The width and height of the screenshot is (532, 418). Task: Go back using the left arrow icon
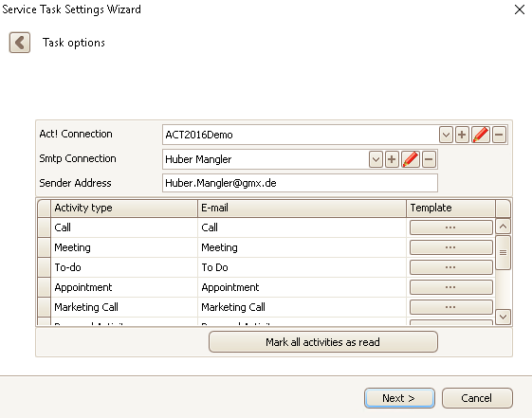point(20,43)
